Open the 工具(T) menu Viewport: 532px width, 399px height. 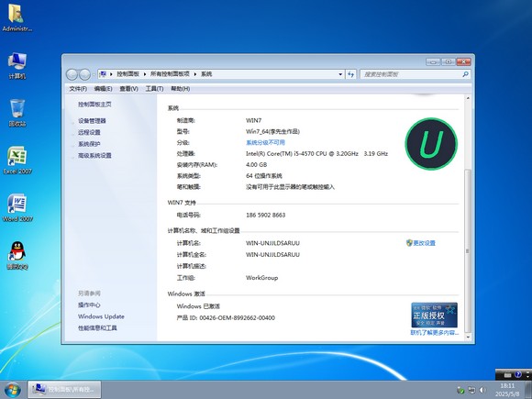click(x=154, y=89)
